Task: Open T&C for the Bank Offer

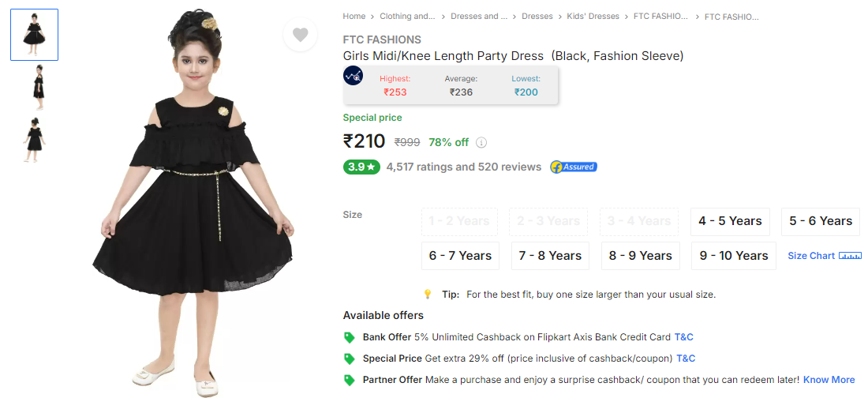Action: (683, 337)
